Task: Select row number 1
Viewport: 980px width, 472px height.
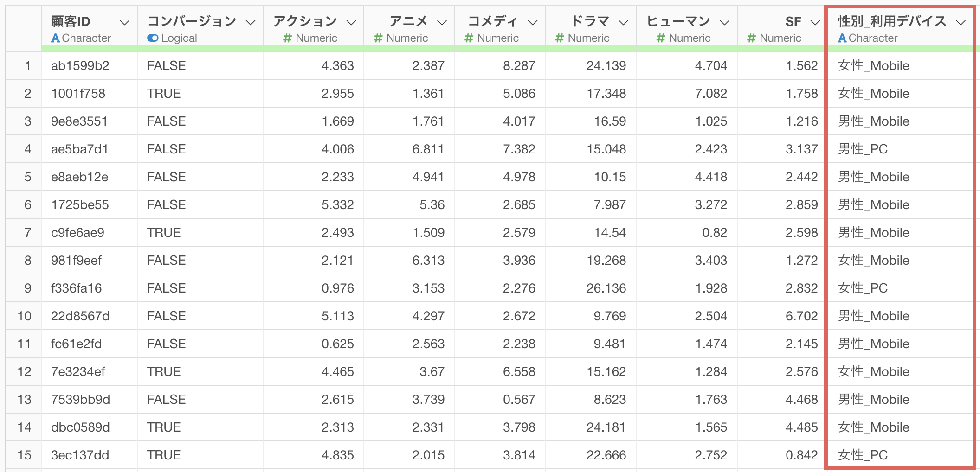Action: 27,66
